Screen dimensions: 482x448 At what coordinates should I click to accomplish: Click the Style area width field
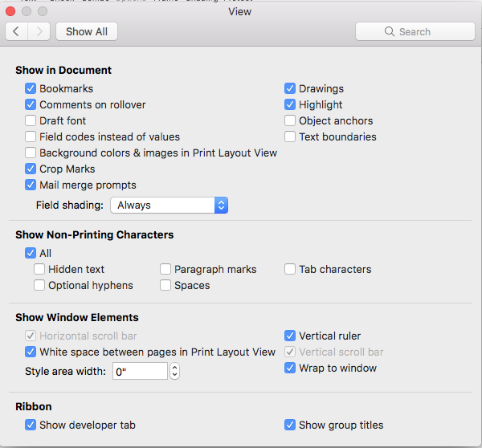point(139,372)
